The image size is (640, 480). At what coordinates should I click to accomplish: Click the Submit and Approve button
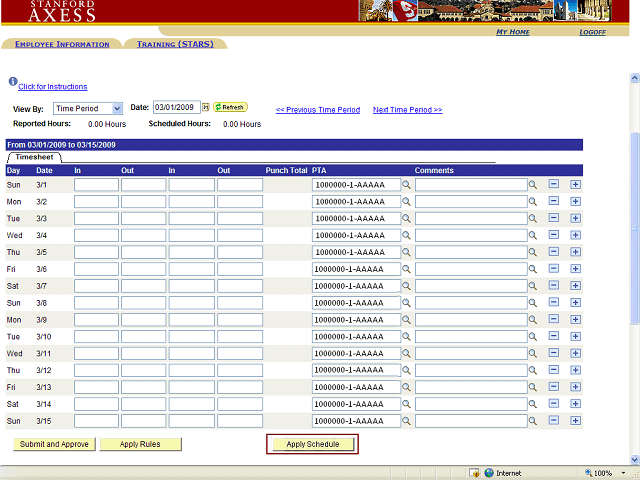point(54,444)
